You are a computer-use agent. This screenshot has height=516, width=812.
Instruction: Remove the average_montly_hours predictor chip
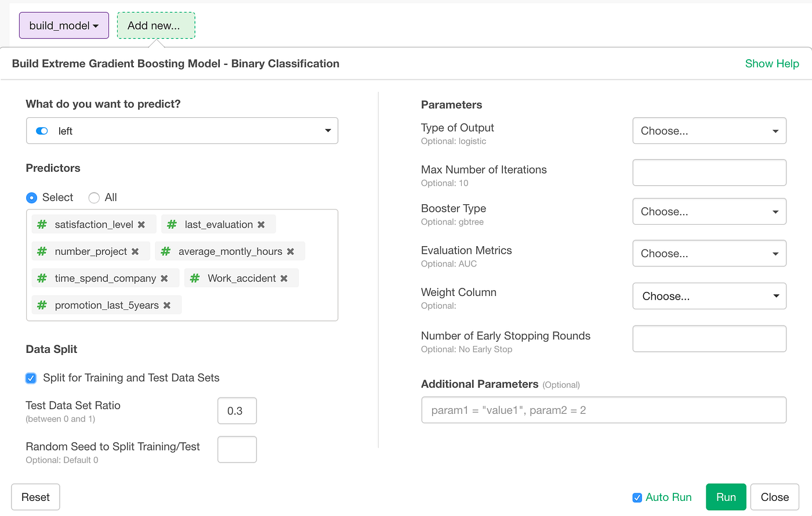pyautogui.click(x=290, y=251)
